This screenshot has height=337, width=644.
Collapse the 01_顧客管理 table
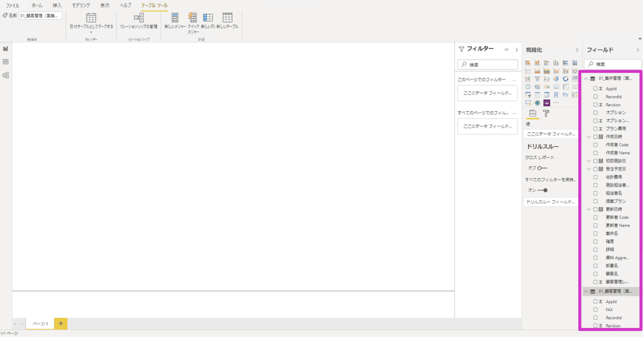pyautogui.click(x=586, y=291)
